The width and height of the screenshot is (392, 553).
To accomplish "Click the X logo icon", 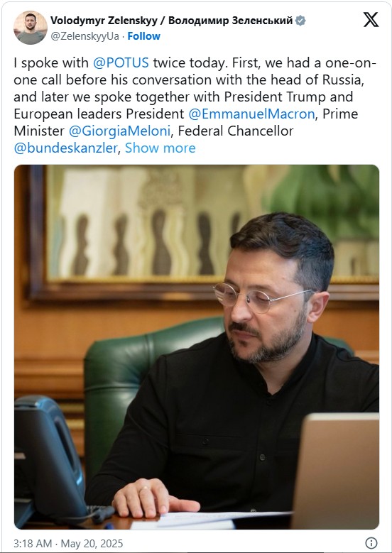I will click(371, 19).
